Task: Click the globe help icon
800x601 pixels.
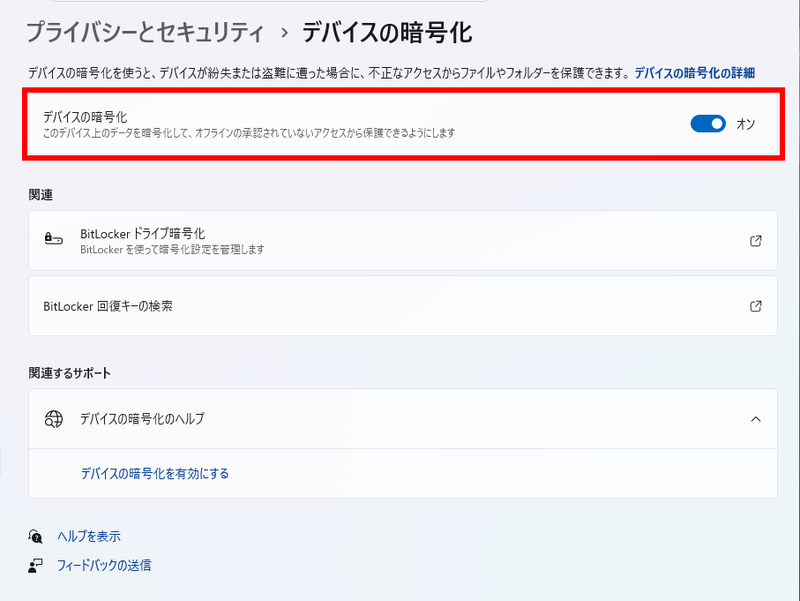Action: click(x=54, y=419)
